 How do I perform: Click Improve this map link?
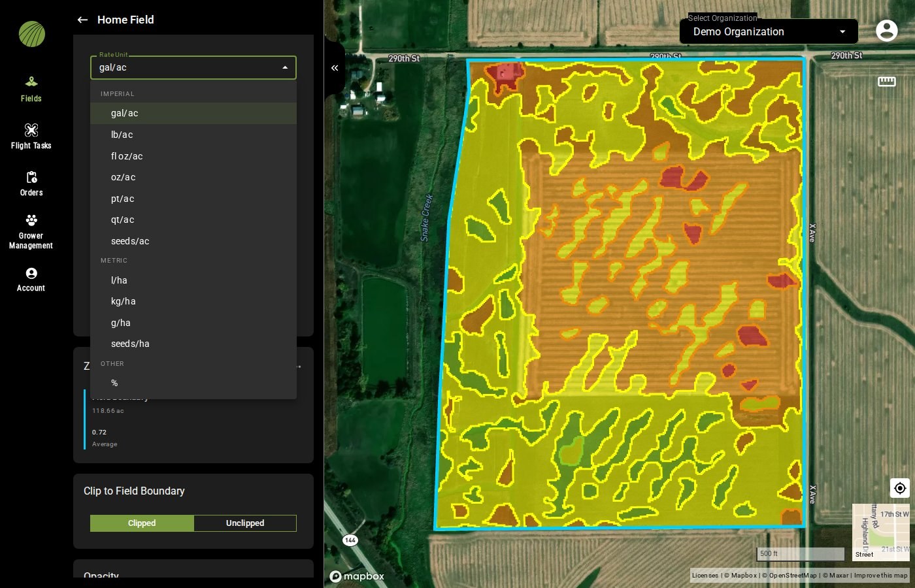click(x=881, y=576)
